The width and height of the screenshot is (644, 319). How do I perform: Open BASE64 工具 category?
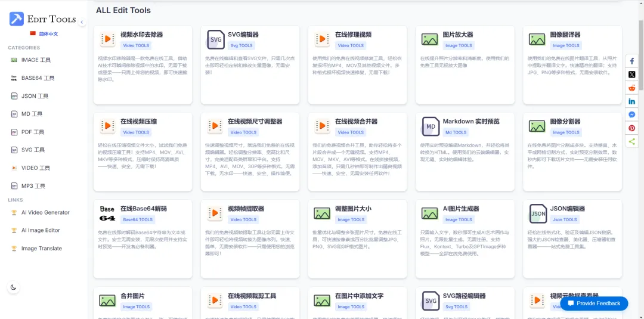click(38, 78)
